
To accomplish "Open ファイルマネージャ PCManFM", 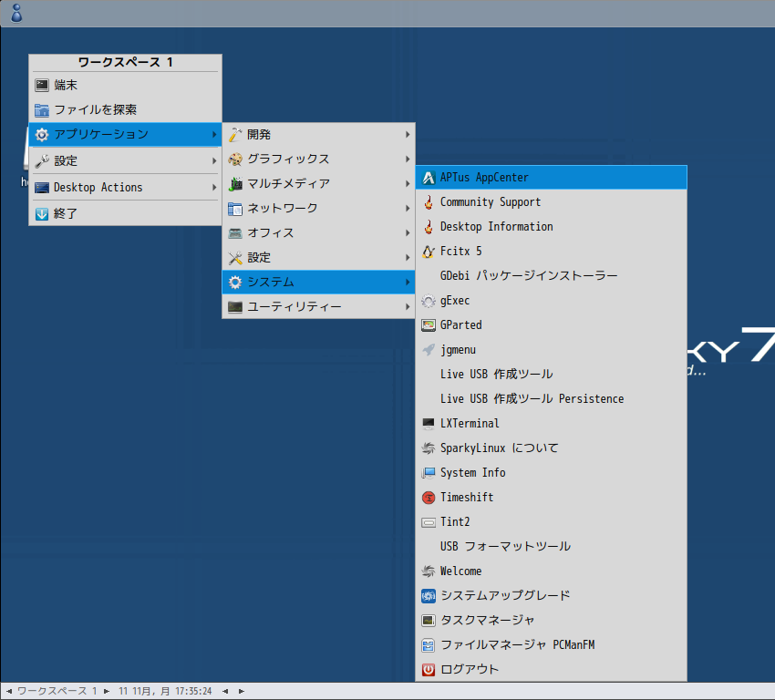I will [x=551, y=644].
